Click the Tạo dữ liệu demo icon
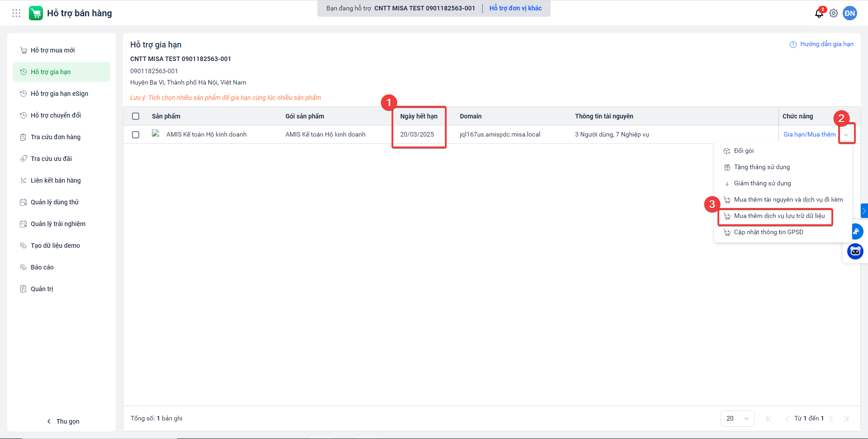This screenshot has height=439, width=868. coord(24,245)
